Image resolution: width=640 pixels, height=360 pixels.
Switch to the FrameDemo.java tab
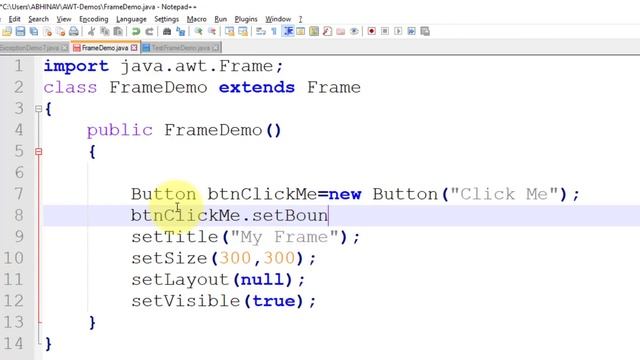coord(104,48)
